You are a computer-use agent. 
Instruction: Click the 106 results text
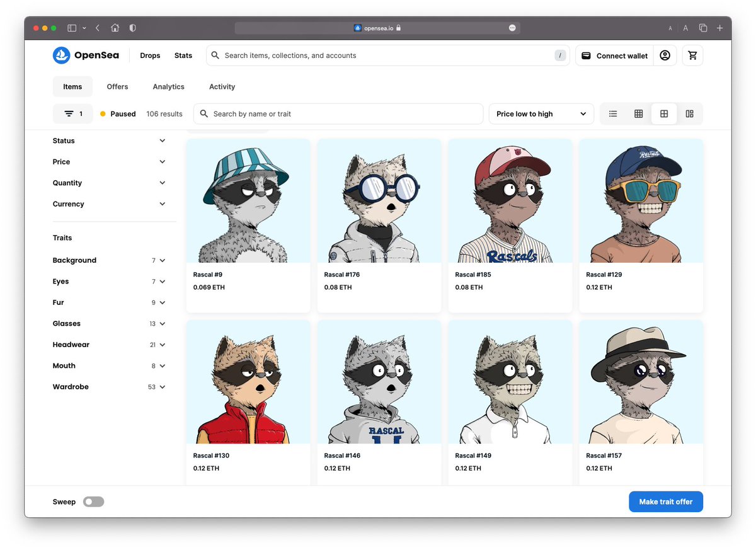164,114
